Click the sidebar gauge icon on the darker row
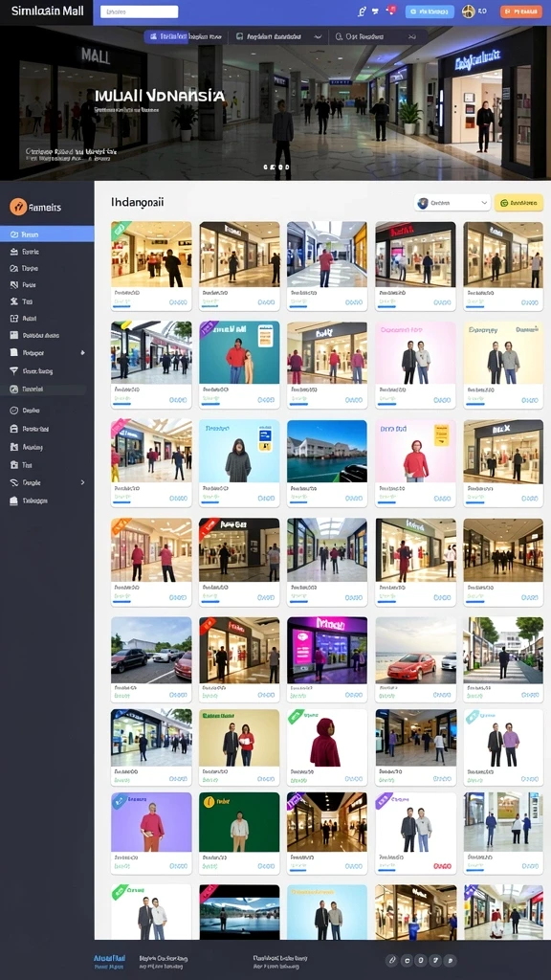The height and width of the screenshot is (980, 551). point(13,389)
